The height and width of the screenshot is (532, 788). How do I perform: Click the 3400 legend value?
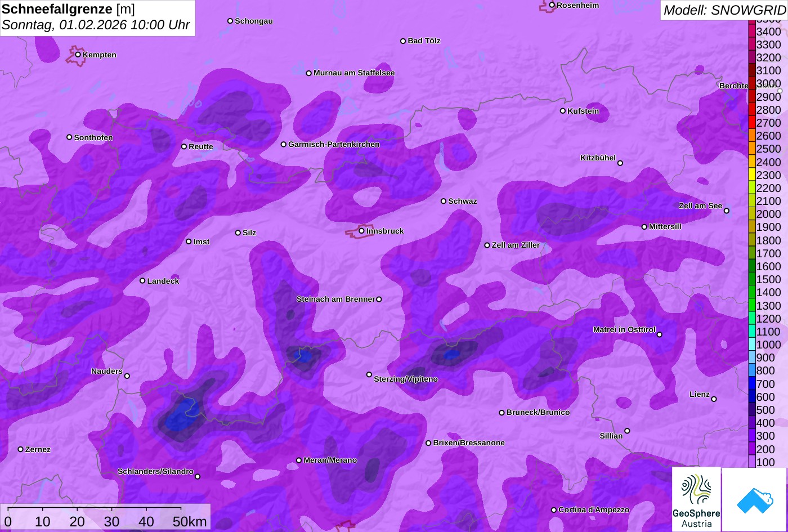(x=769, y=32)
